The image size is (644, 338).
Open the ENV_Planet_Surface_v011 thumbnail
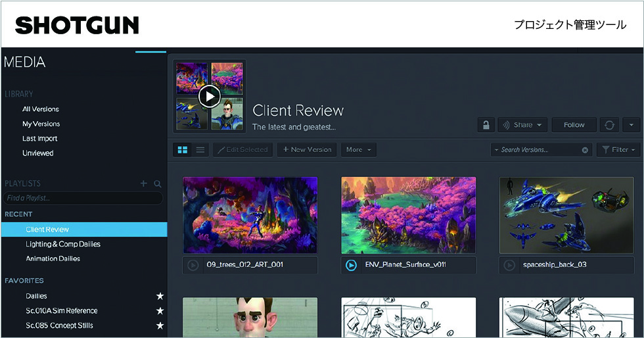[x=409, y=215]
